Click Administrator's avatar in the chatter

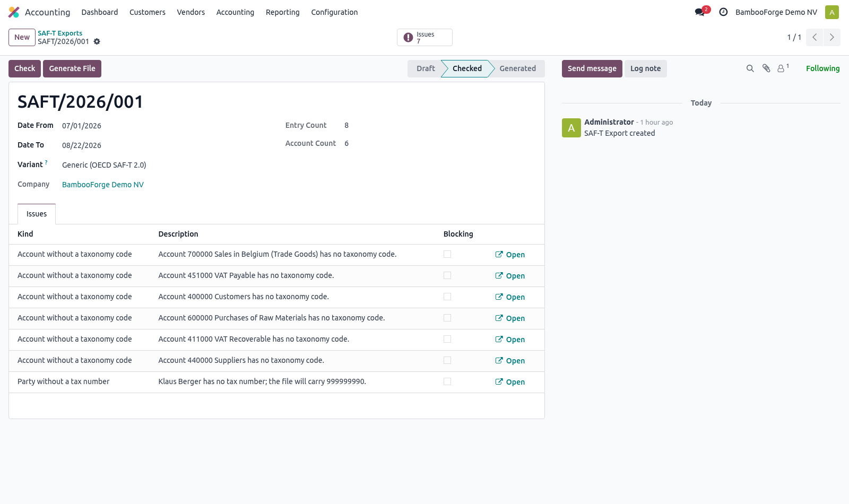(x=571, y=128)
